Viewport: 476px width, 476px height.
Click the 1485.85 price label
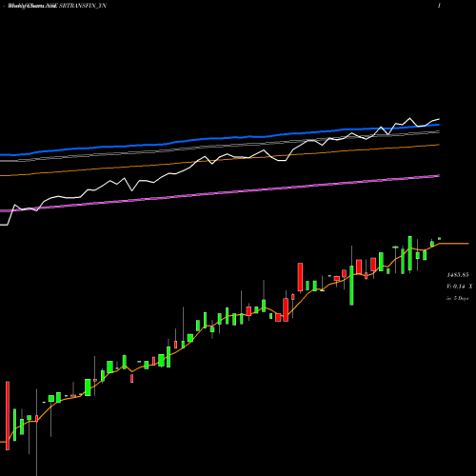[x=458, y=275]
